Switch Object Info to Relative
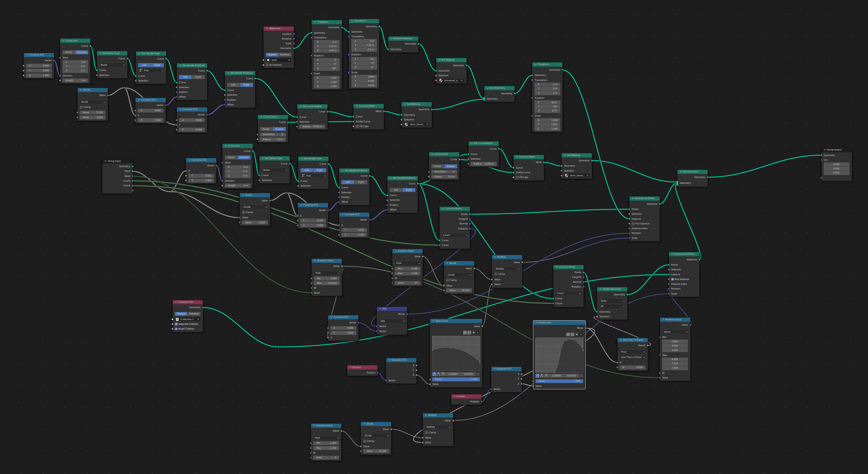Viewport: 868px width, 474px height. coord(285,55)
